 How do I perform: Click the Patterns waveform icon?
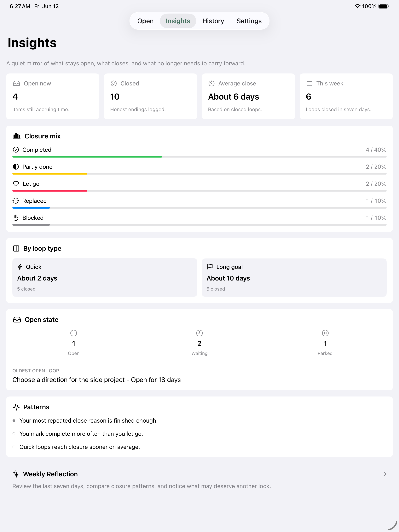click(x=16, y=407)
